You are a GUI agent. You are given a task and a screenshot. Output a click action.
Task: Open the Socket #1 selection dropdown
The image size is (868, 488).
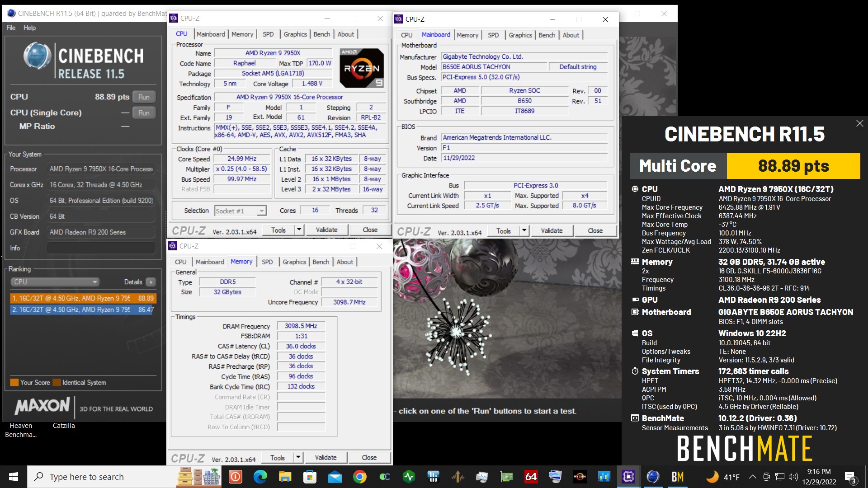[240, 211]
